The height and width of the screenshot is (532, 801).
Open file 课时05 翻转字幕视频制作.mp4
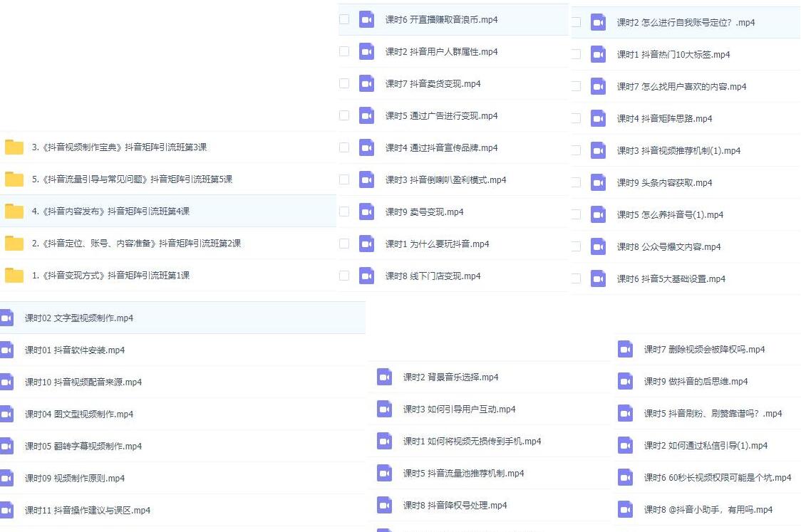[x=83, y=447]
